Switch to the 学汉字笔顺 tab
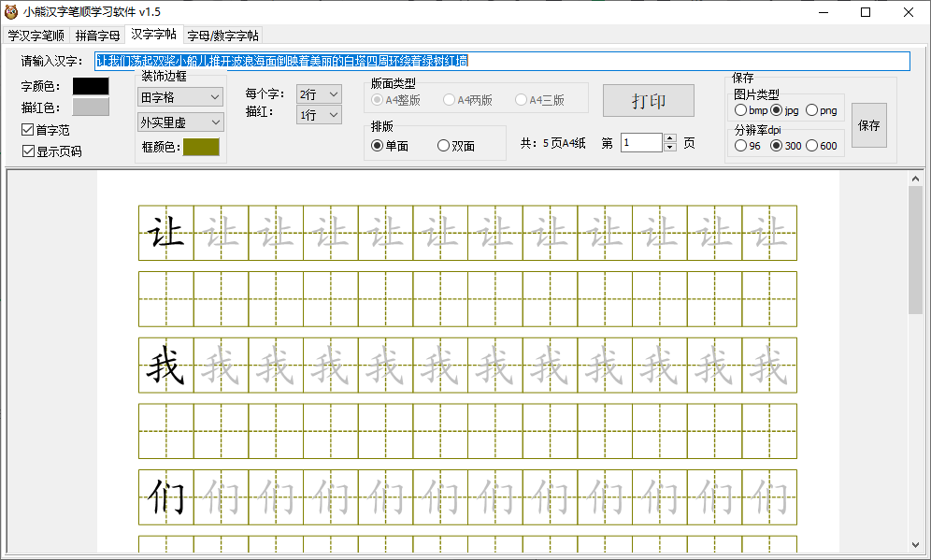Screen dimensions: 931x560 point(36,36)
